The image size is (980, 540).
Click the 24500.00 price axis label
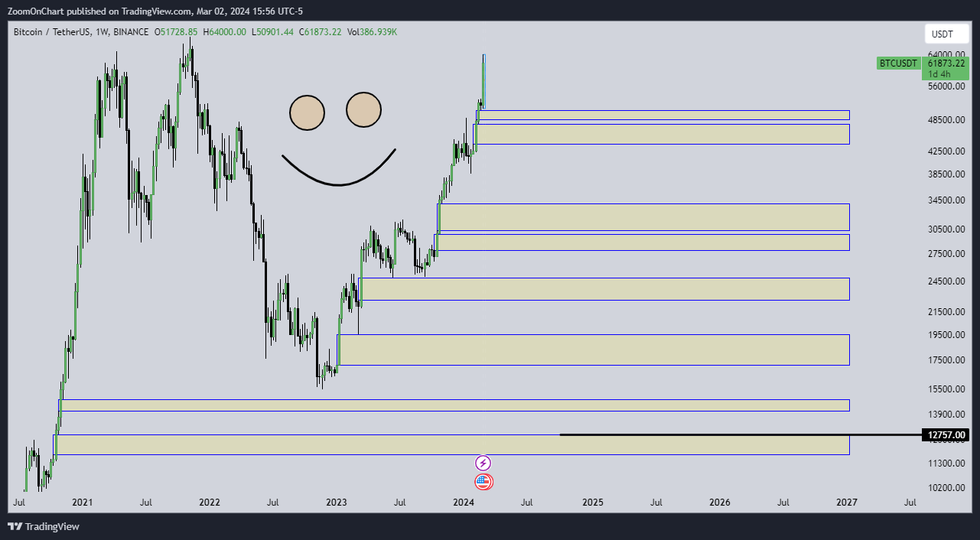pos(946,281)
